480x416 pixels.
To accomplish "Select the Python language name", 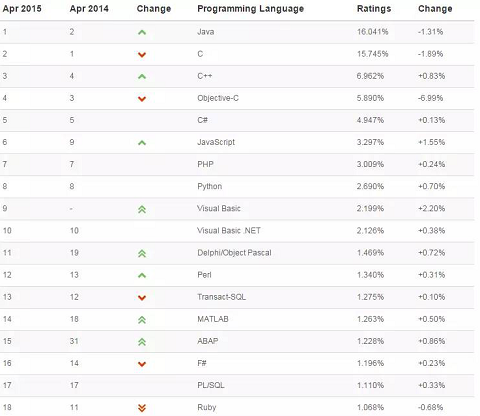I will 210,186.
